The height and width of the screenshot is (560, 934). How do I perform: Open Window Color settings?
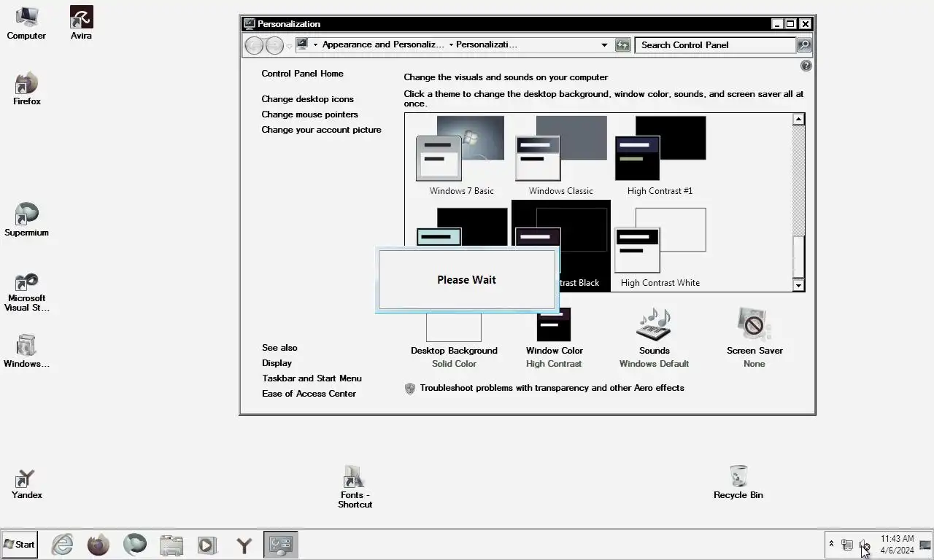pyautogui.click(x=554, y=338)
